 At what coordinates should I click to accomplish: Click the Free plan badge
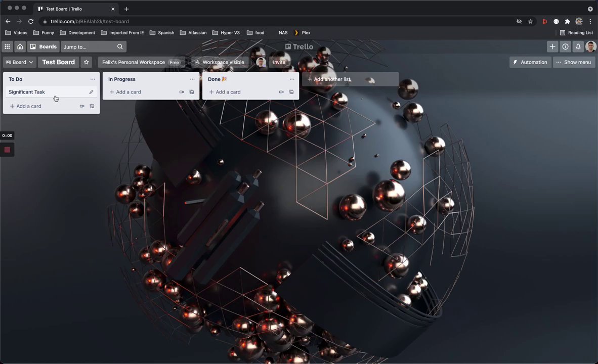click(x=174, y=62)
